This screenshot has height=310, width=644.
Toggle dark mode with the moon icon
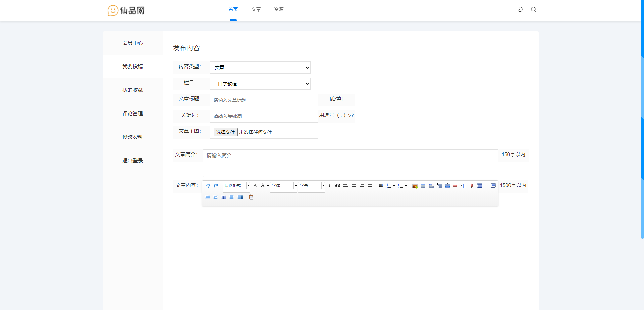tap(520, 9)
